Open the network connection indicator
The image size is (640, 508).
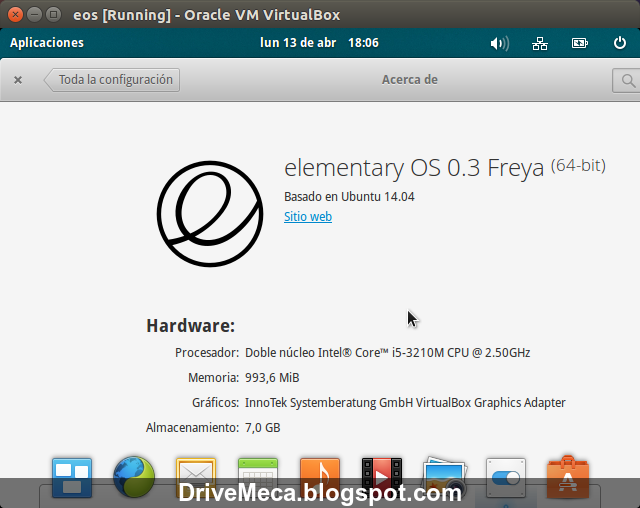click(540, 43)
